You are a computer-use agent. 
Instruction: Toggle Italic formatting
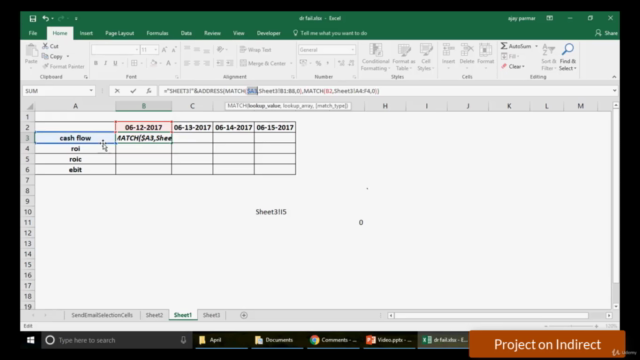click(106, 63)
